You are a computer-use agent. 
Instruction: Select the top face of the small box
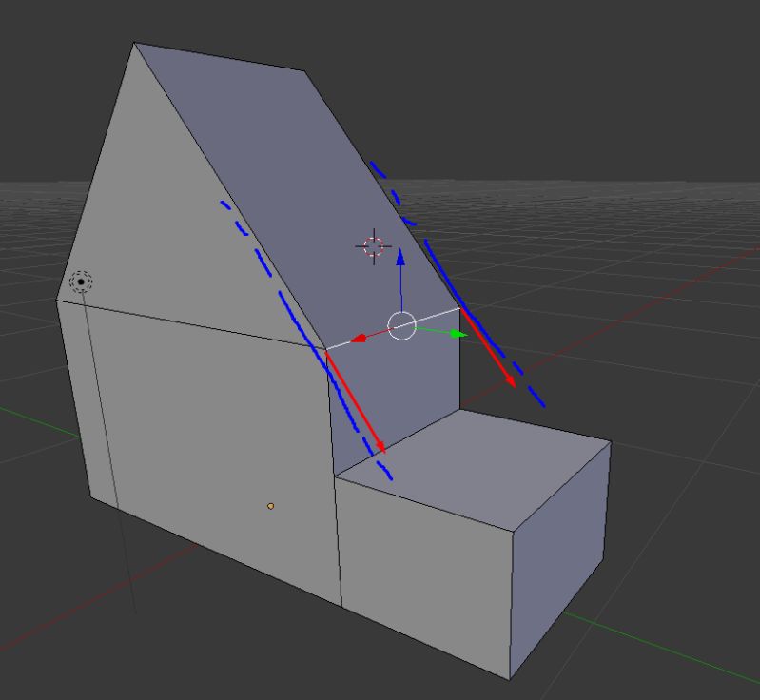pyautogui.click(x=473, y=469)
